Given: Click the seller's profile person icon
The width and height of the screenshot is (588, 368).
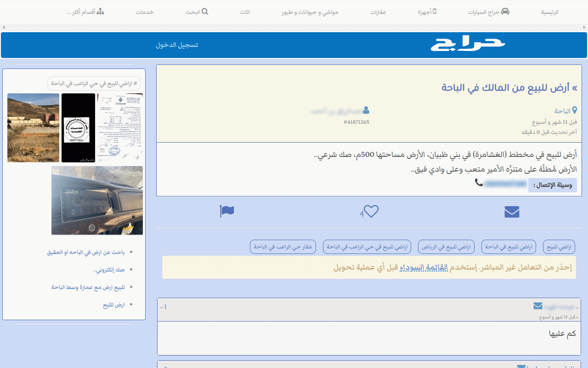Looking at the screenshot, I should coord(366,110).
